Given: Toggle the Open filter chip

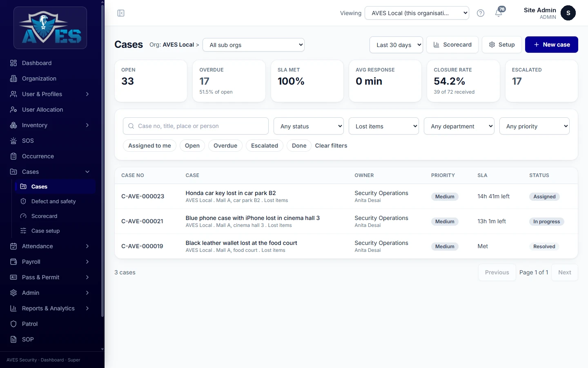Looking at the screenshot, I should (192, 146).
